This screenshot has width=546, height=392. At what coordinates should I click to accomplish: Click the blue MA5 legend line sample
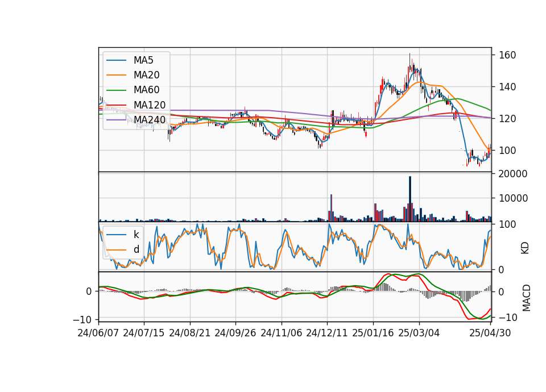click(x=116, y=60)
